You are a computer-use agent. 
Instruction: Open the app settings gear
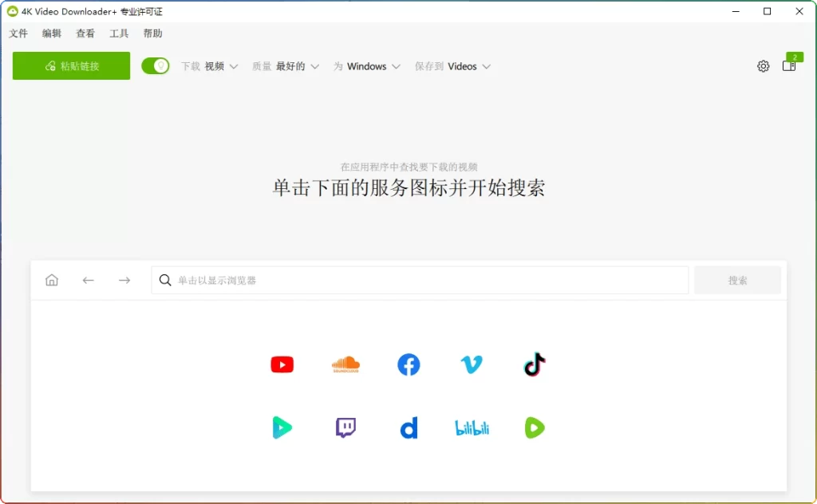[763, 66]
